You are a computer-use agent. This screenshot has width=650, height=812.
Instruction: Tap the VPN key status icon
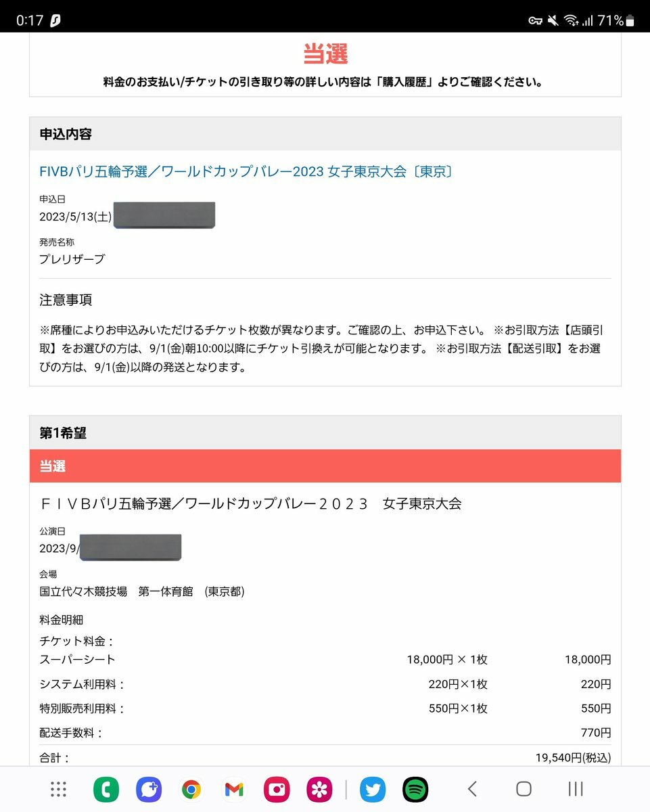(x=536, y=21)
